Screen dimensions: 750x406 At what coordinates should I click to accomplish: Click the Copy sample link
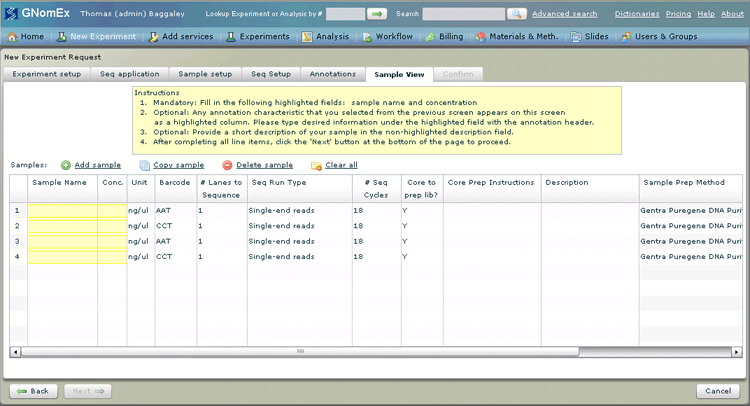coord(178,165)
